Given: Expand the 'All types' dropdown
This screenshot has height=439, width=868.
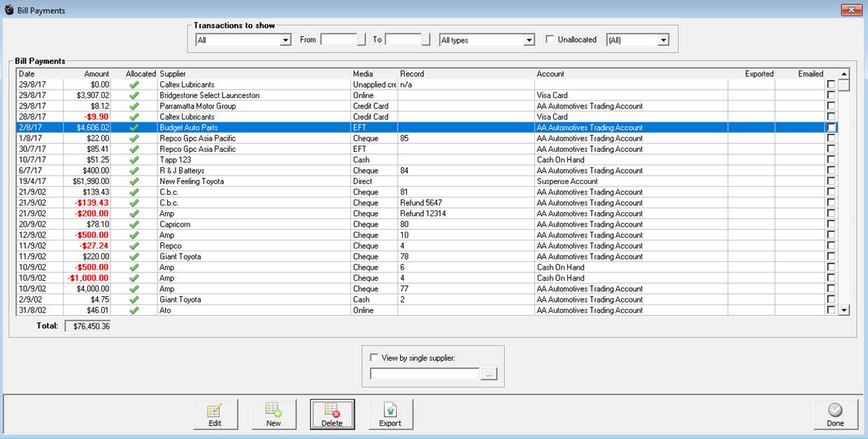Looking at the screenshot, I should click(529, 41).
